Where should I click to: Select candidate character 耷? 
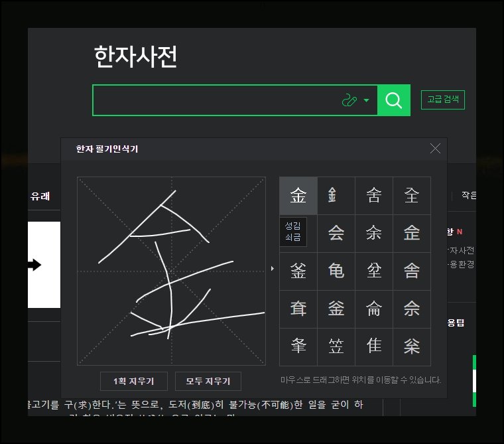tap(298, 309)
